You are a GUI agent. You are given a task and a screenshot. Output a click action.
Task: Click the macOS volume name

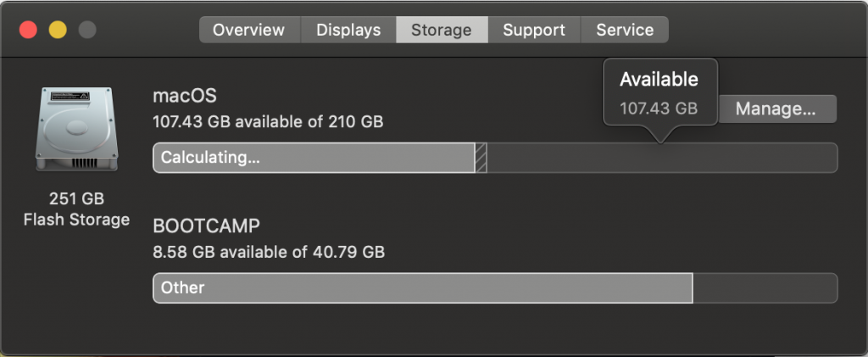click(185, 96)
